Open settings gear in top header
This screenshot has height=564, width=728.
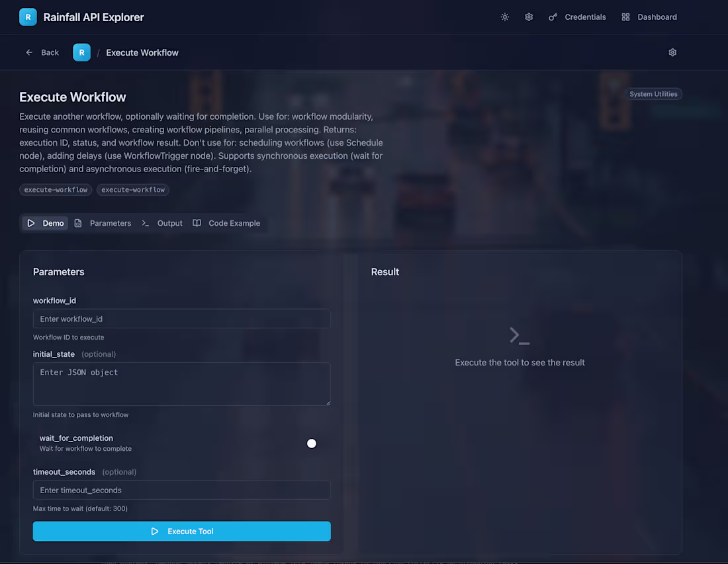point(529,17)
